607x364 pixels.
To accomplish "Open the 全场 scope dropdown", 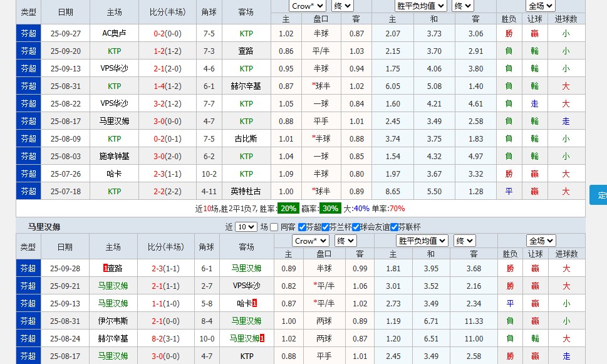I will tap(541, 6).
